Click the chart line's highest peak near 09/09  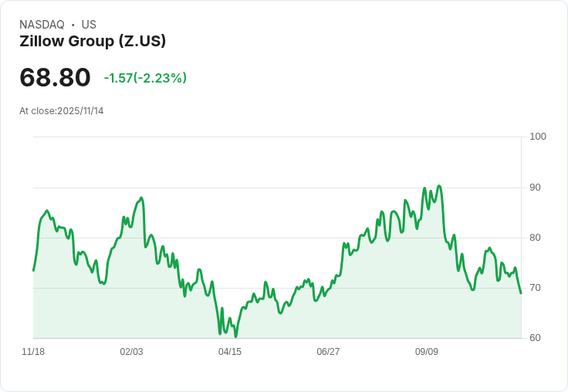click(x=439, y=186)
